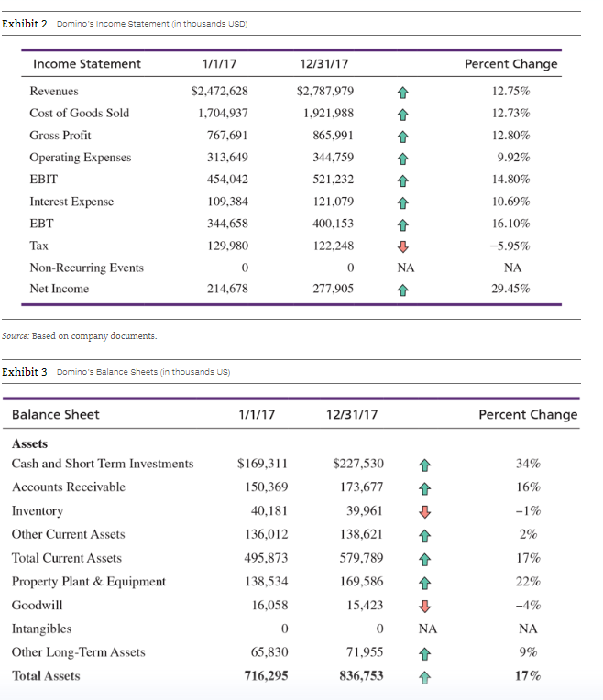Click the red down arrow beside Inventory
The height and width of the screenshot is (700, 603).
pyautogui.click(x=424, y=511)
